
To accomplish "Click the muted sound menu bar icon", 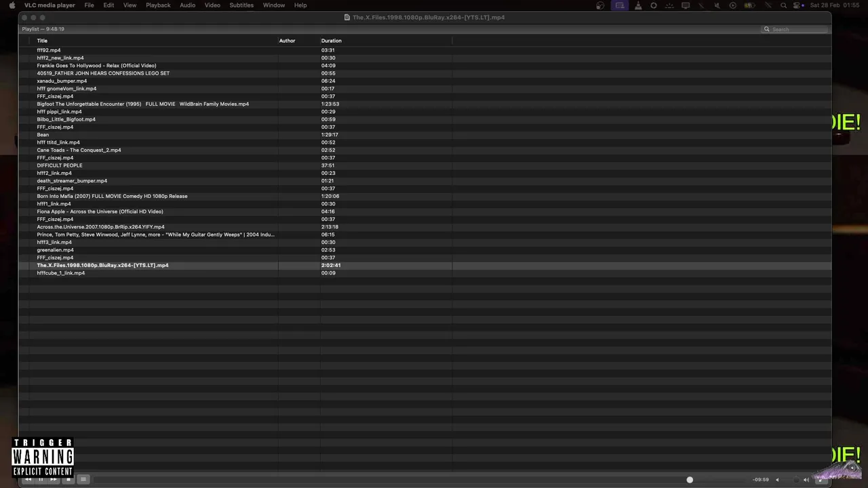I will 717,5.
